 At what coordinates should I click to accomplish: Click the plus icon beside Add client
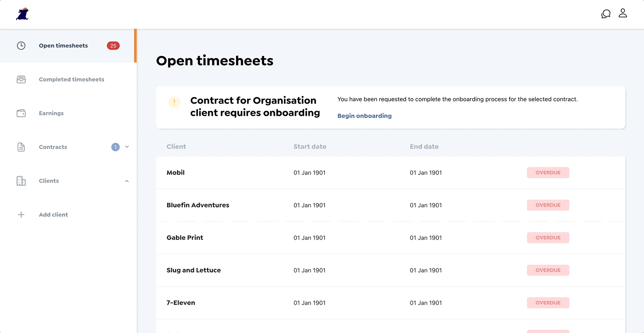tap(21, 214)
